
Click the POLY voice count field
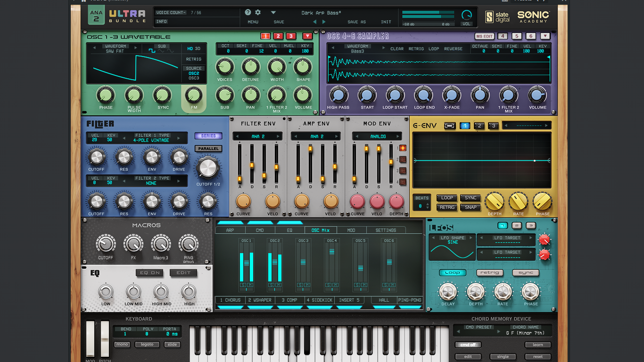(147, 331)
